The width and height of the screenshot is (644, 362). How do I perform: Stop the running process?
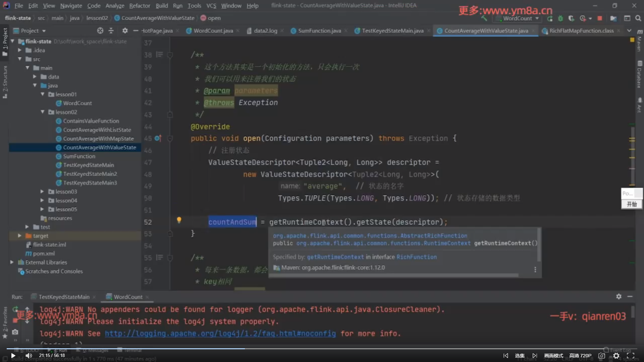click(600, 18)
